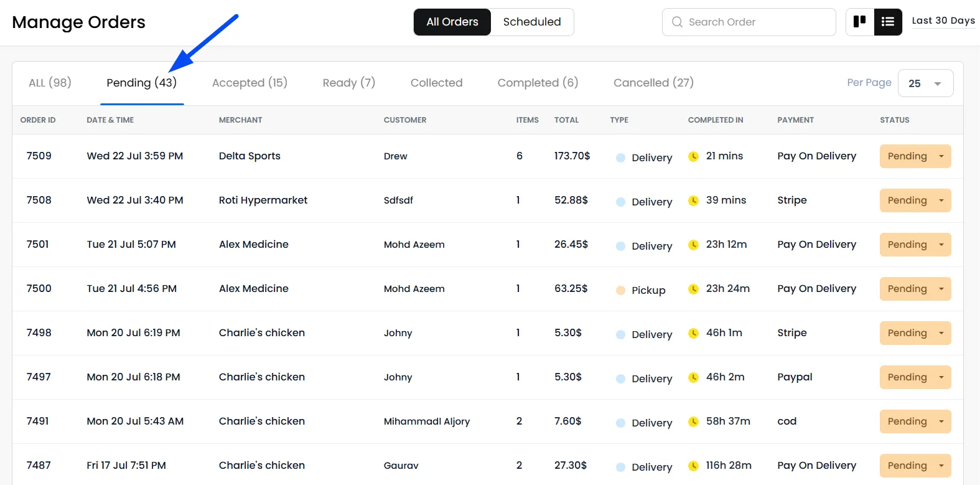Viewport: 980px width, 485px height.
Task: Click the clock icon beside 58h 37m
Action: coord(693,421)
